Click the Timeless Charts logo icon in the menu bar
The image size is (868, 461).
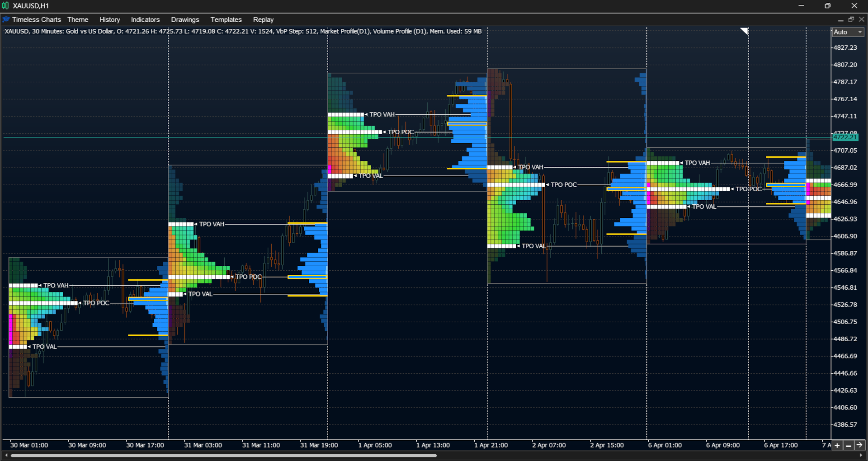tap(6, 19)
